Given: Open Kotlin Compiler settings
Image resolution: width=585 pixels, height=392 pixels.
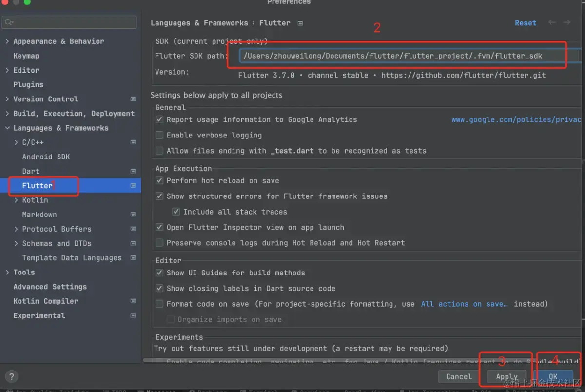Looking at the screenshot, I should tap(45, 301).
